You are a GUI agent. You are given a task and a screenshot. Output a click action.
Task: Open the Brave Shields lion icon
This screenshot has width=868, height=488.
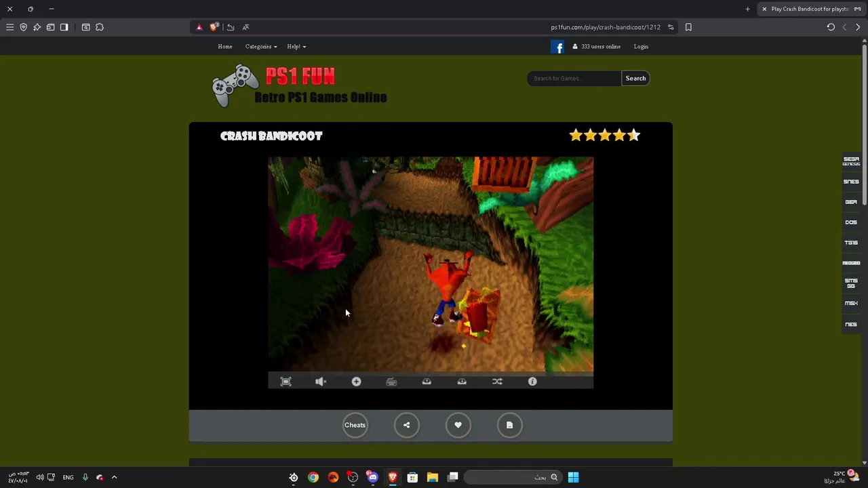pos(214,27)
